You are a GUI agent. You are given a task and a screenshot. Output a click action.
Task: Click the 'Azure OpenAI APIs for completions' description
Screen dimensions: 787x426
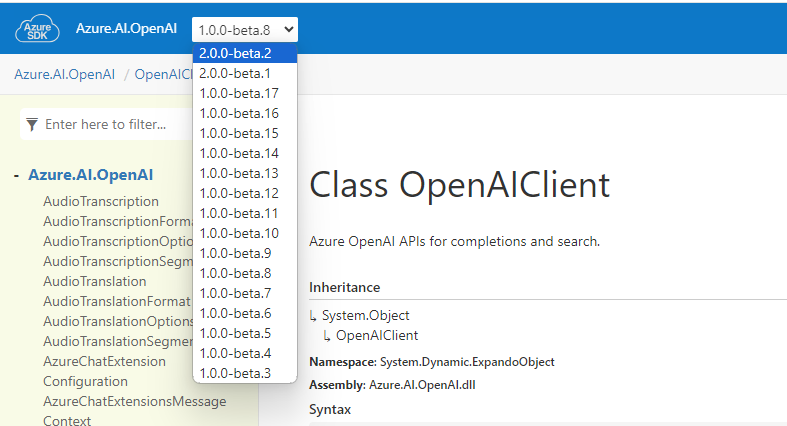coord(455,241)
